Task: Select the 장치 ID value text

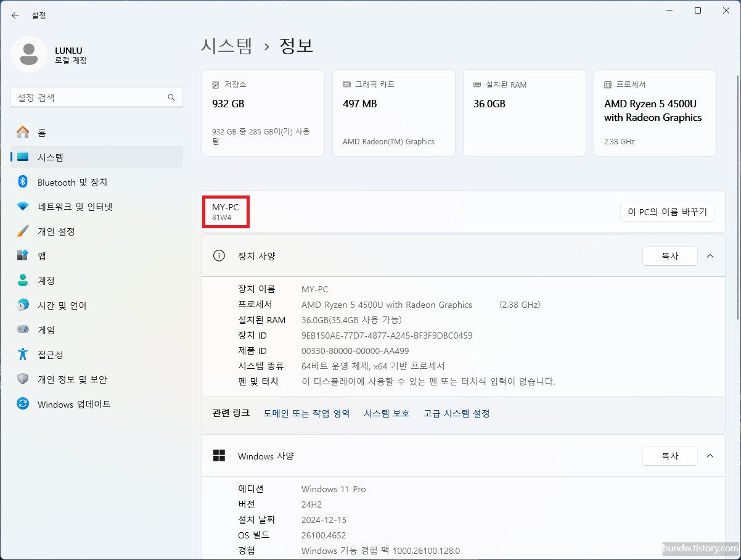Action: (387, 336)
